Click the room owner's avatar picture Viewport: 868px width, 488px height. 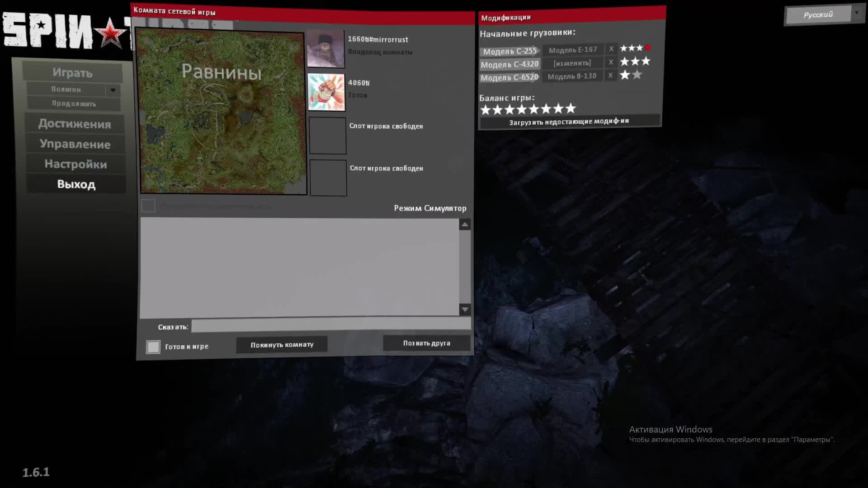325,49
